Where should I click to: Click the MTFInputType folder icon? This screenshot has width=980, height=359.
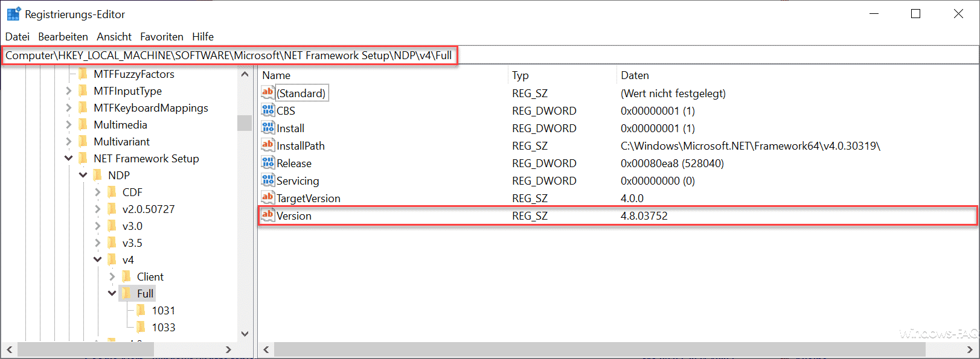[x=83, y=91]
